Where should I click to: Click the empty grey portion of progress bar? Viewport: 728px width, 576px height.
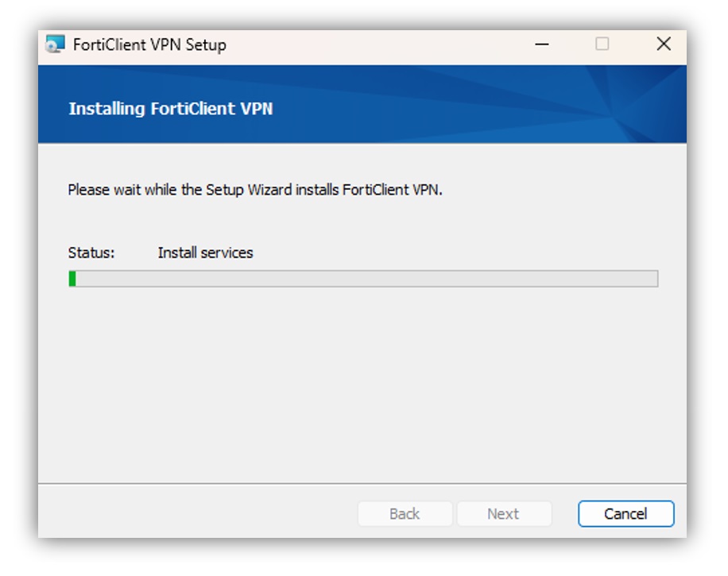tap(367, 279)
